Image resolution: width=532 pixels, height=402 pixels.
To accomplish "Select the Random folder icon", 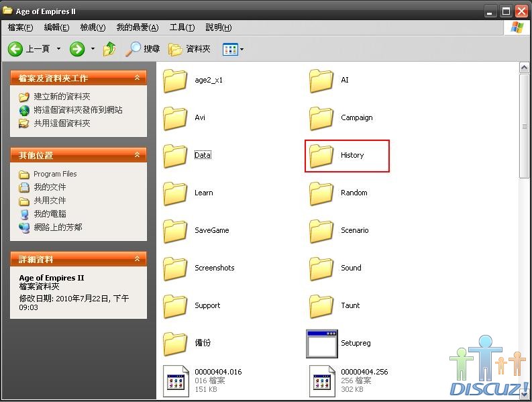I will 321,194.
